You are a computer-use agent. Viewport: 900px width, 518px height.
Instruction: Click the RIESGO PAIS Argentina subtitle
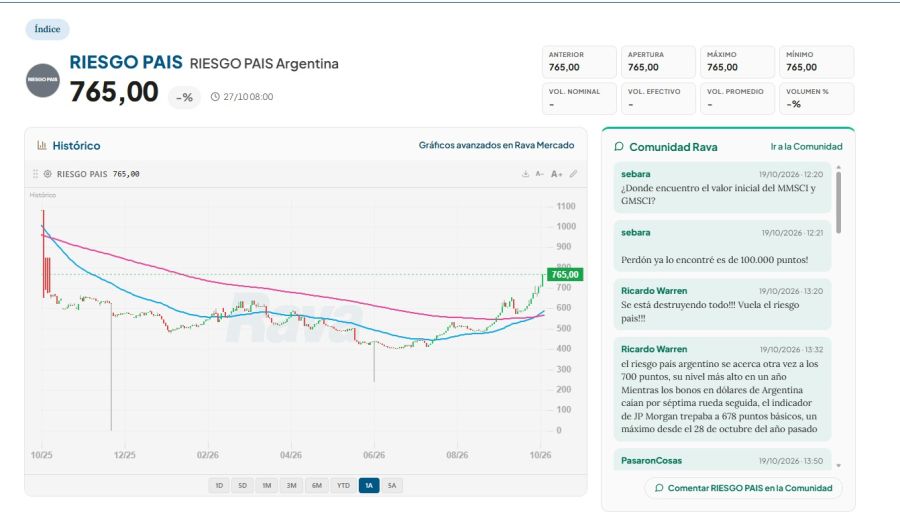pos(264,63)
